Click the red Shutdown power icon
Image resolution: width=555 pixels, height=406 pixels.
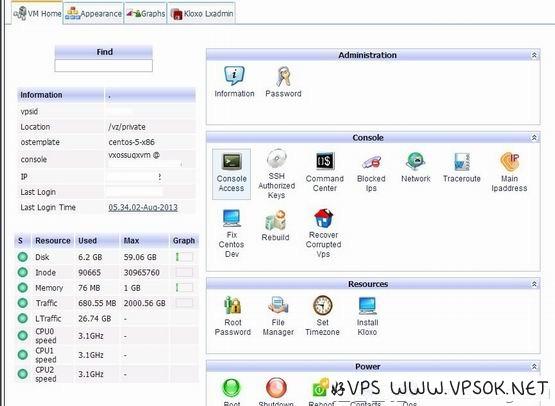pyautogui.click(x=276, y=387)
